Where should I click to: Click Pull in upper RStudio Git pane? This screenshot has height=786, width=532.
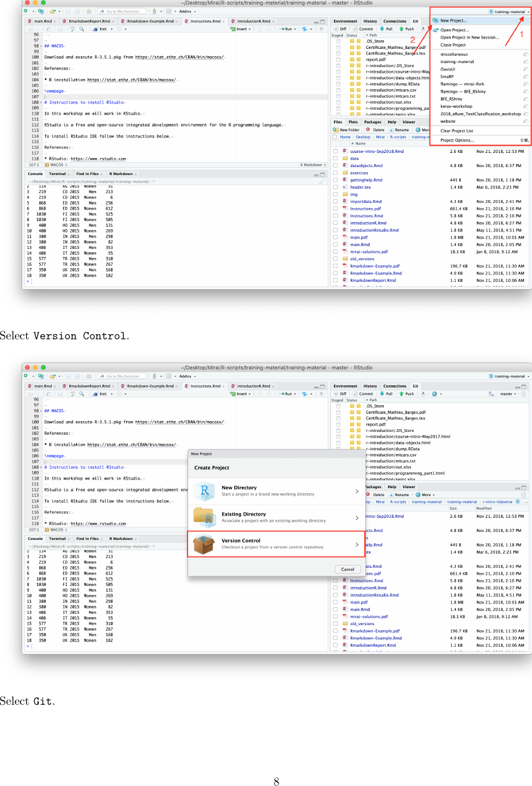pyautogui.click(x=386, y=28)
